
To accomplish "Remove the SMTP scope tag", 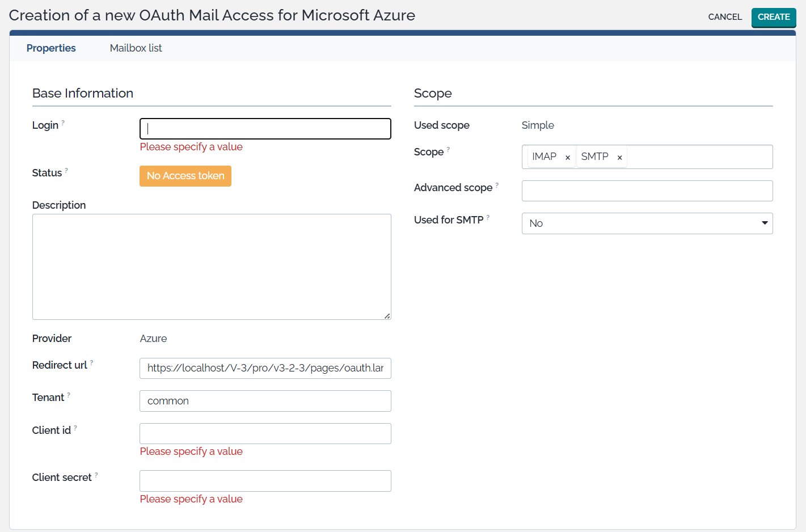I will [x=619, y=158].
